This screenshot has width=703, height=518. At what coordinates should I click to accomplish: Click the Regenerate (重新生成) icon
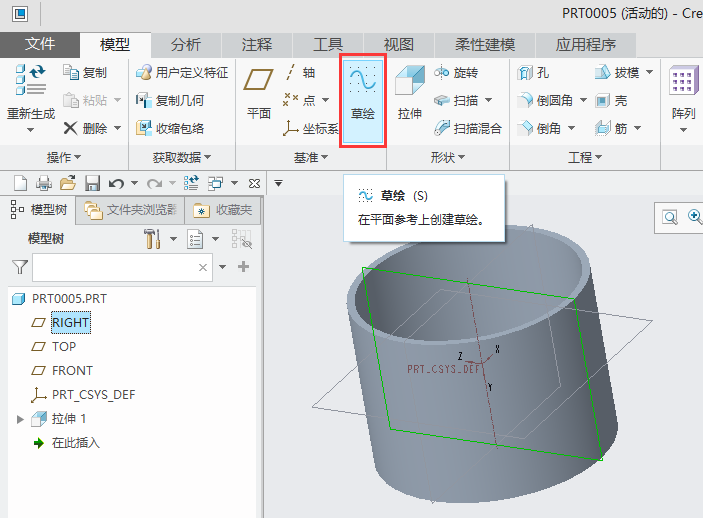(30, 92)
